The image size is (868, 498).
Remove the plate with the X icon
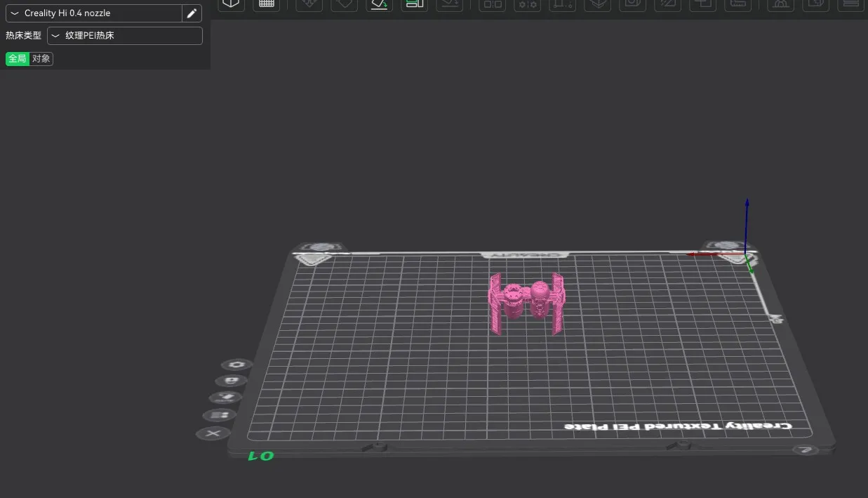point(213,434)
